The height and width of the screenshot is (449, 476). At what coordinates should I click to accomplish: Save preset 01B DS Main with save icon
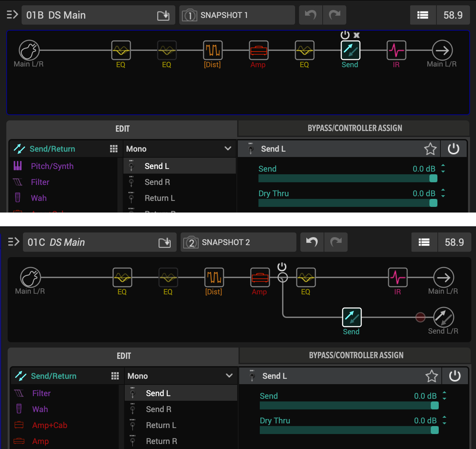tap(163, 15)
